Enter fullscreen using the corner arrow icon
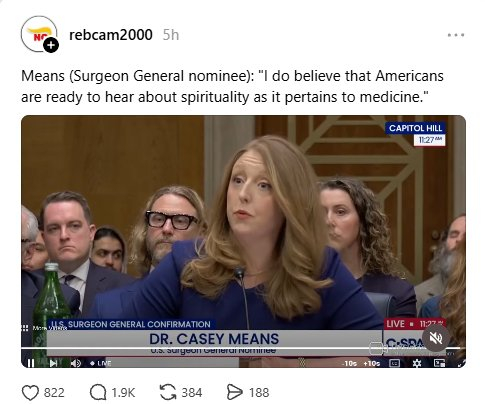This screenshot has height=404, width=485. tap(462, 363)
